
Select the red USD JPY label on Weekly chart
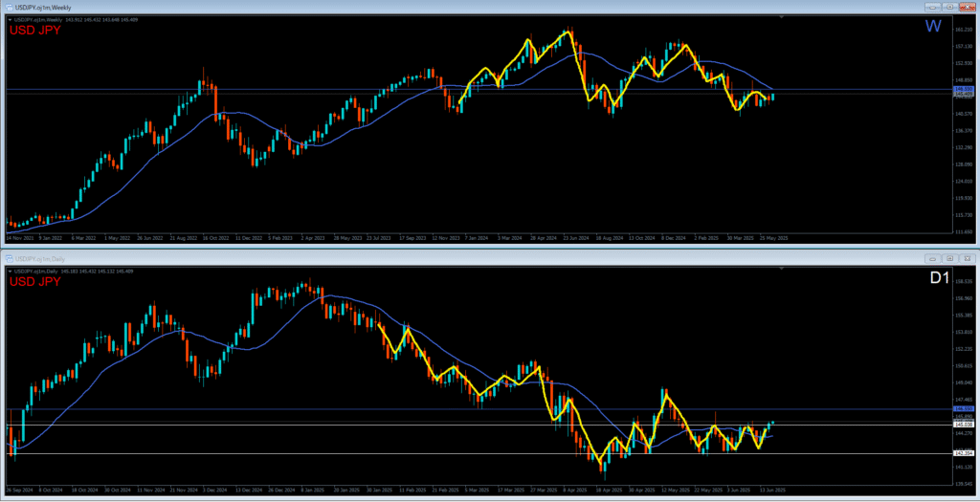tap(35, 30)
